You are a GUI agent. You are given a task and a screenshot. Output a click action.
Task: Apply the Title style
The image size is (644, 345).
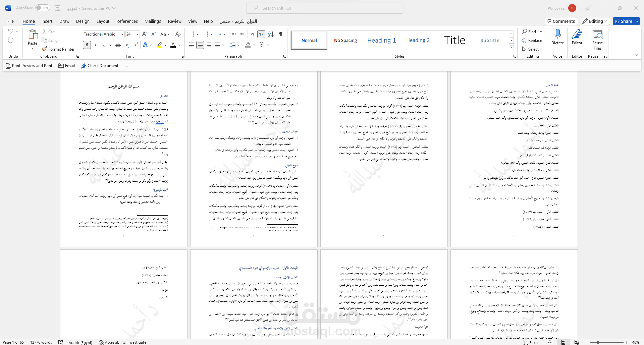(x=454, y=40)
